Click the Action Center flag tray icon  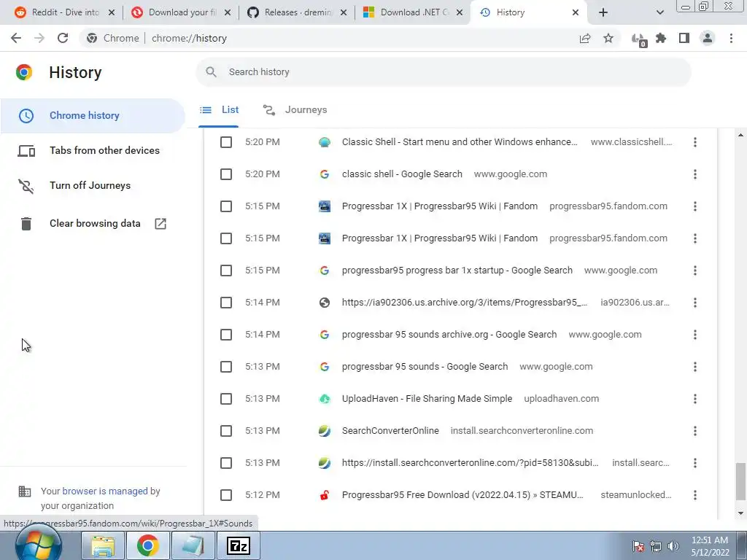click(638, 546)
